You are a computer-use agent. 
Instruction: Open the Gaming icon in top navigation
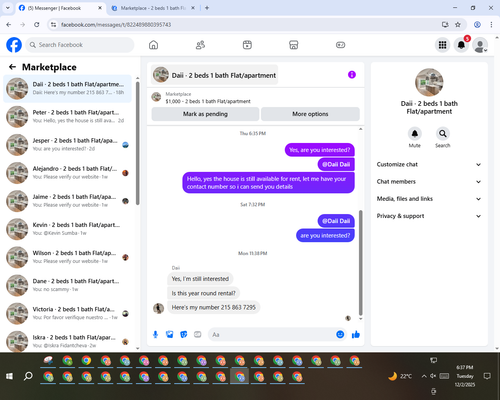coord(340,45)
